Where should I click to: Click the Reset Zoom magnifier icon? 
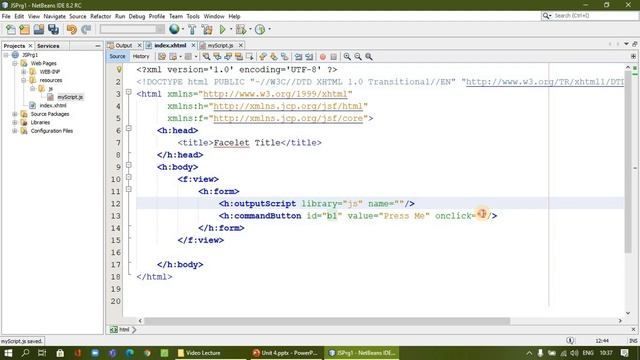369,57
